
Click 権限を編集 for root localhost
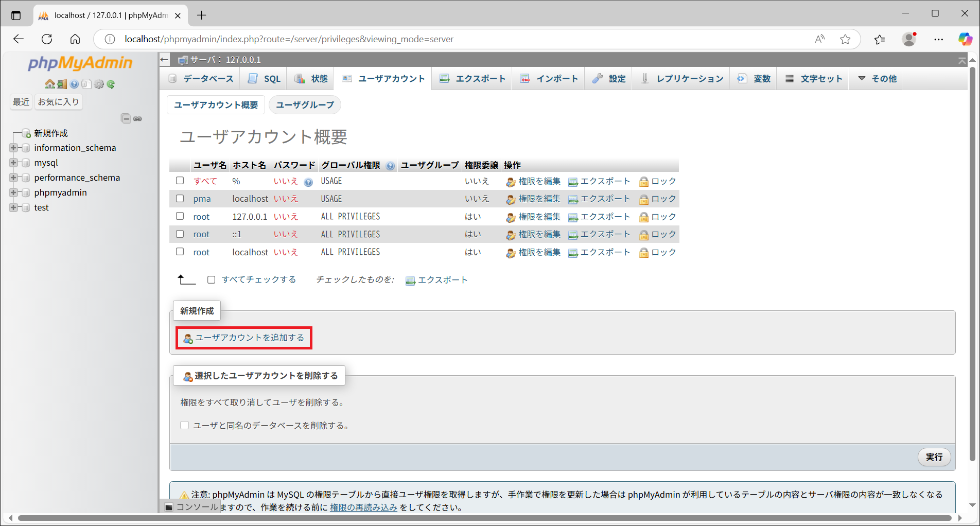(539, 252)
